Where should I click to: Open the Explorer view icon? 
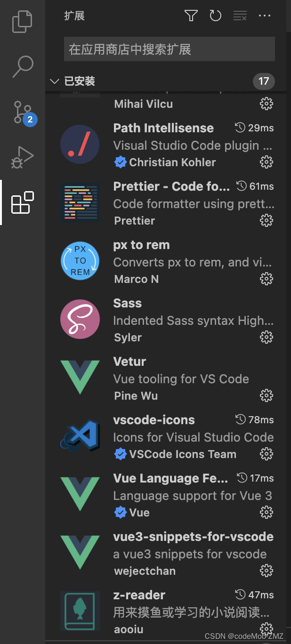click(22, 22)
